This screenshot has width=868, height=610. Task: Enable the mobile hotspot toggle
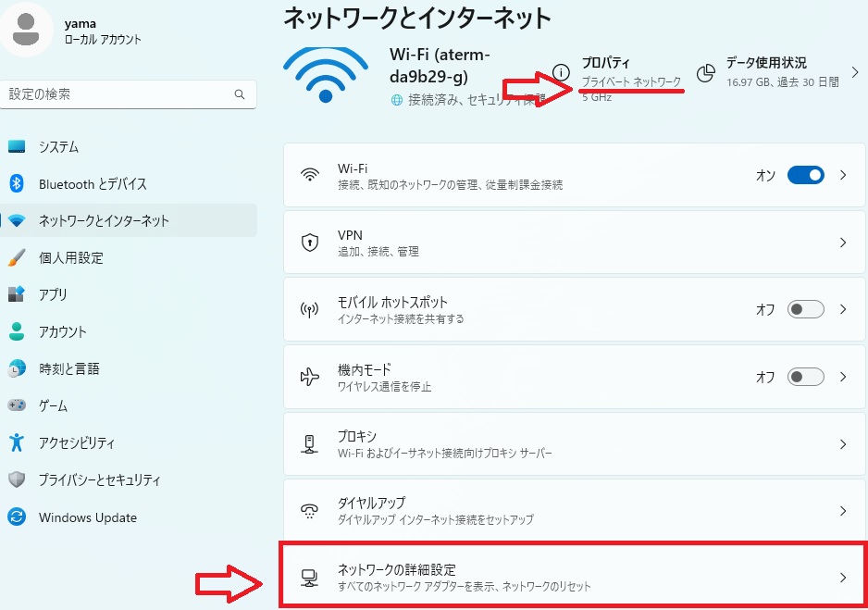coord(805,309)
